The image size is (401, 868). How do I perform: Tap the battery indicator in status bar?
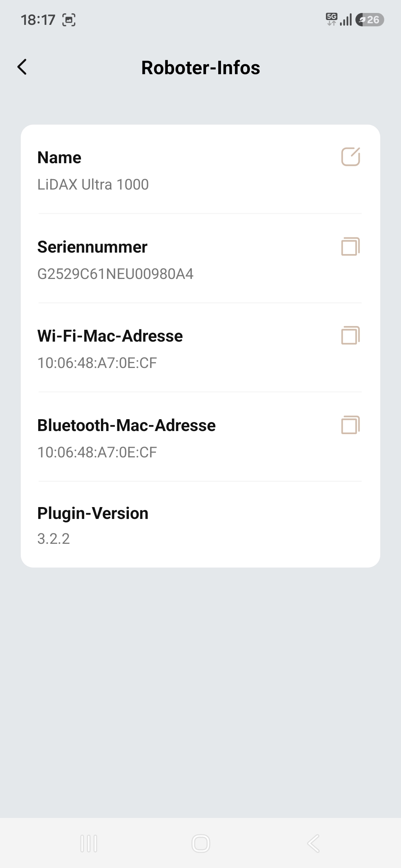click(x=369, y=20)
